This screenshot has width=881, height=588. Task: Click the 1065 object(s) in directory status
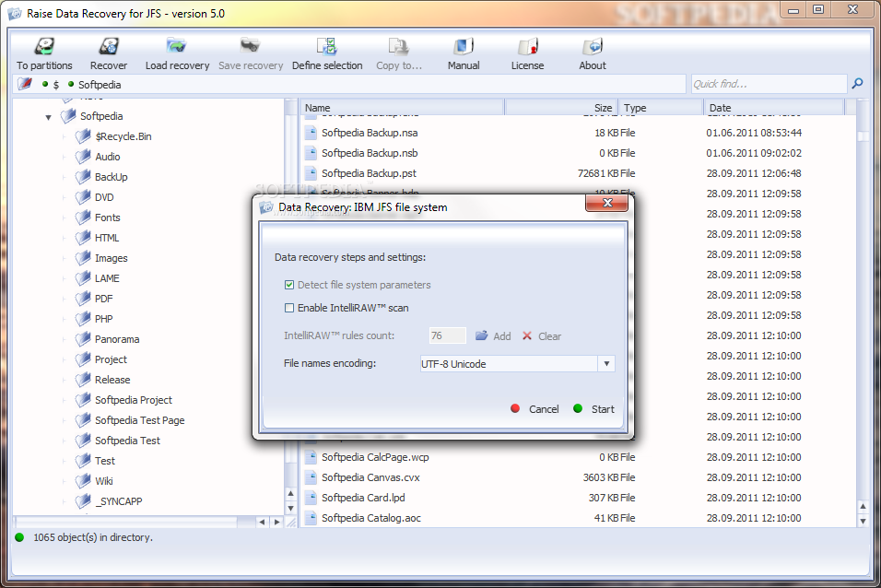[x=93, y=537]
